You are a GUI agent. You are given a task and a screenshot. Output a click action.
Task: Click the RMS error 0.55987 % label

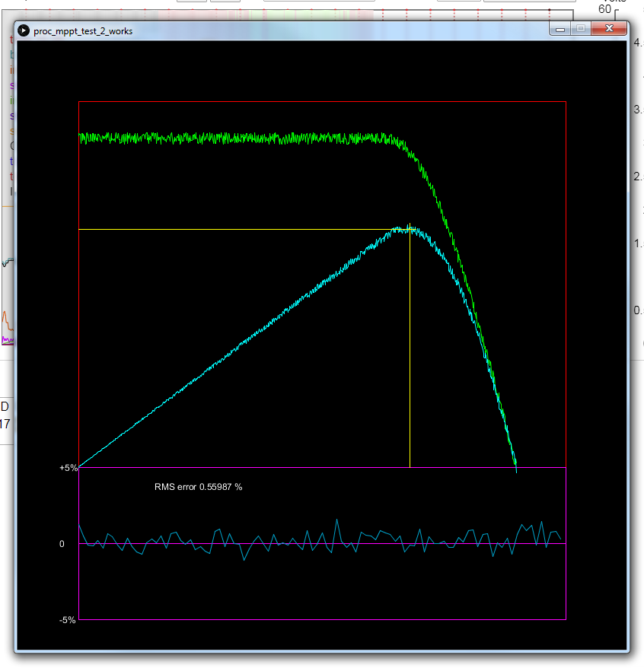coord(198,487)
